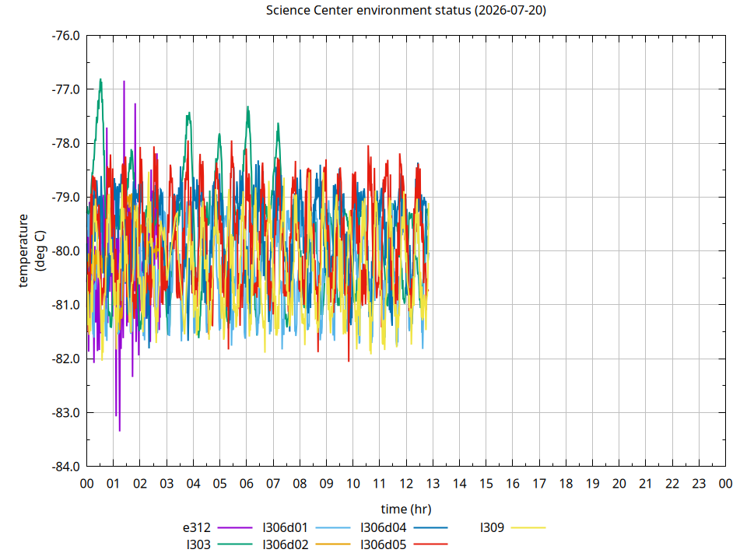Click the -82.0 y-axis tick label
Image resolution: width=747 pixels, height=560 pixels.
point(65,359)
